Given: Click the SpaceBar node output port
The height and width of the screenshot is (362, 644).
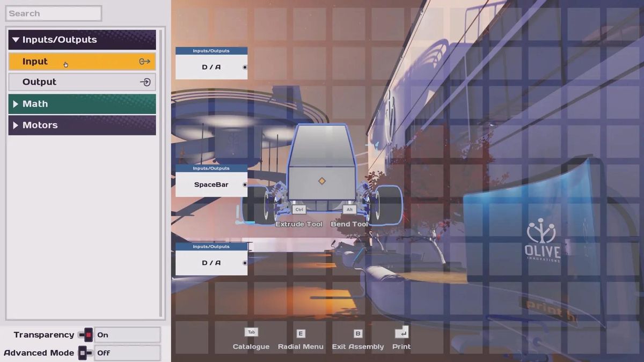Looking at the screenshot, I should tap(245, 184).
